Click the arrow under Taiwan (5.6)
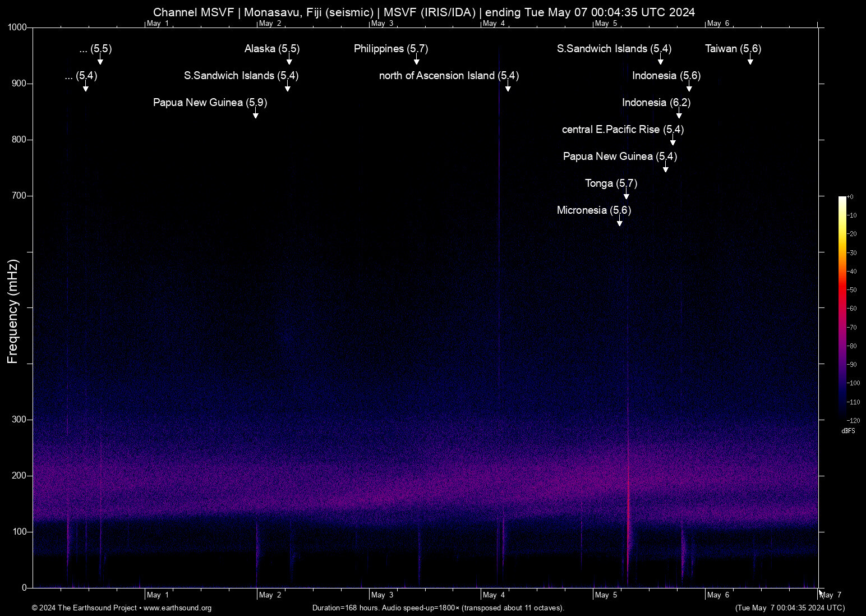Screen dimensions: 866x616 (x=750, y=61)
